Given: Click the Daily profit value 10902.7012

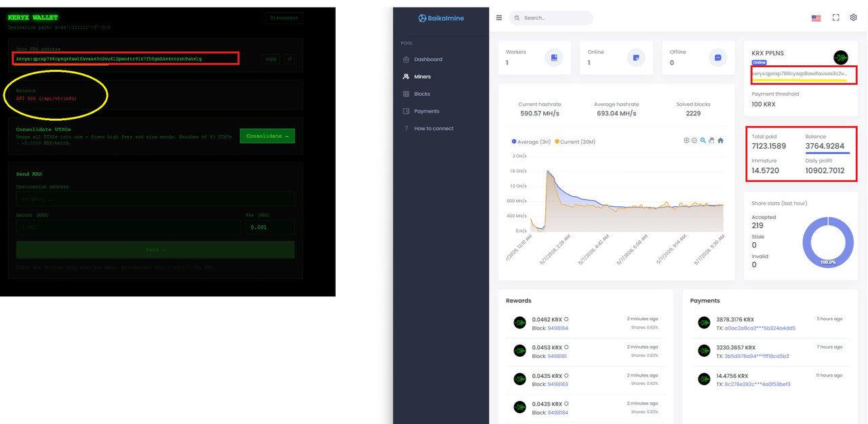Looking at the screenshot, I should coord(825,170).
